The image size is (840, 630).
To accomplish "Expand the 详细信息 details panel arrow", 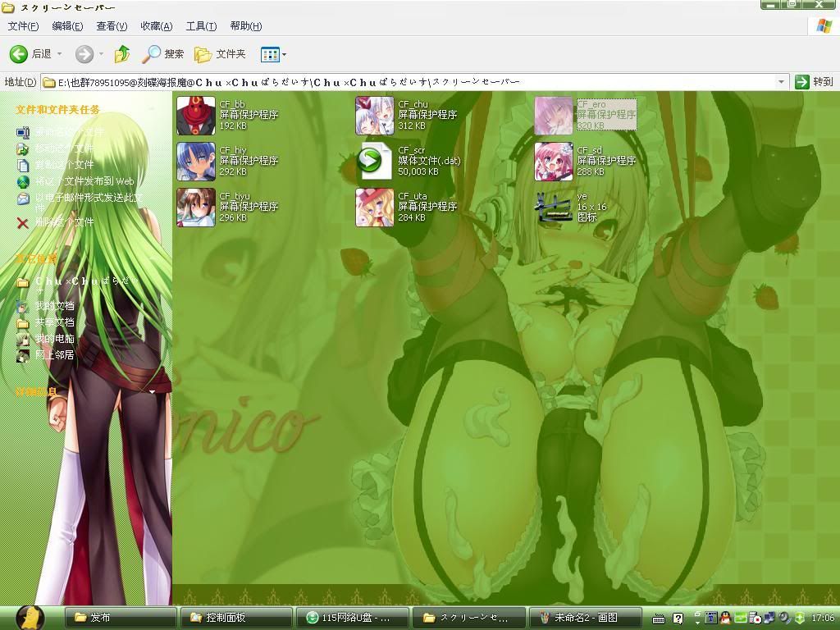I will pos(152,392).
